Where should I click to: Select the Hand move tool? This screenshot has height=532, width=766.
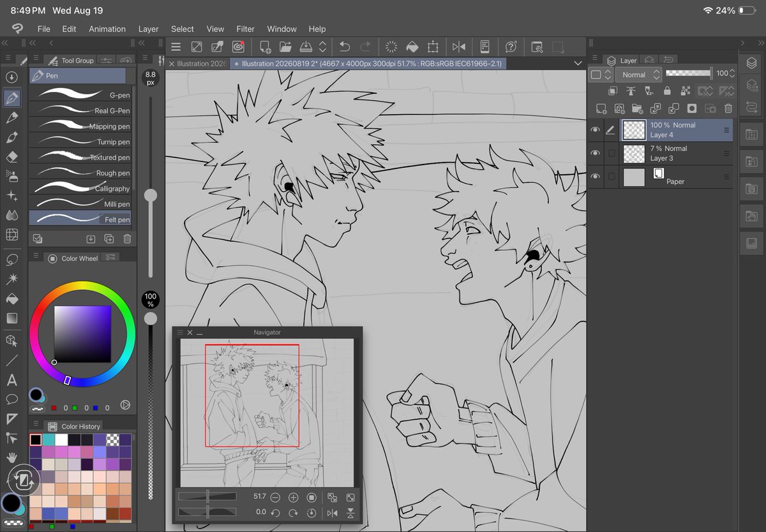(x=11, y=457)
